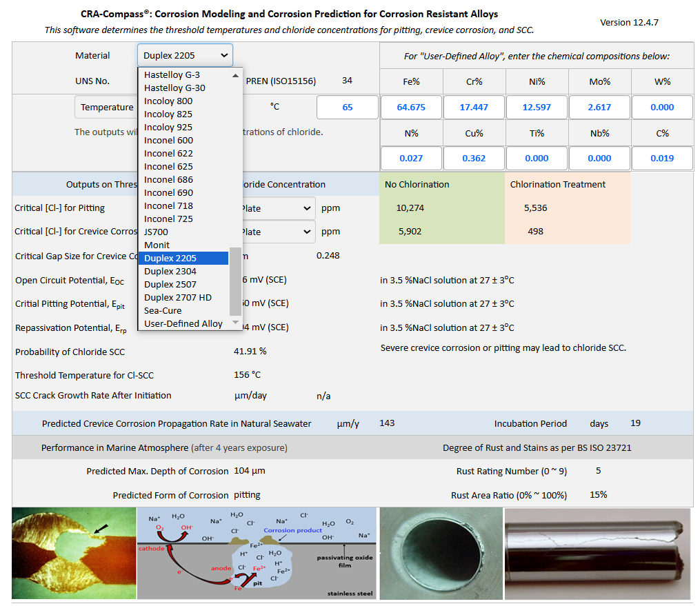Edit the Fe% field 64.675
Image resolution: width=700 pixels, height=606 pixels.
click(411, 107)
